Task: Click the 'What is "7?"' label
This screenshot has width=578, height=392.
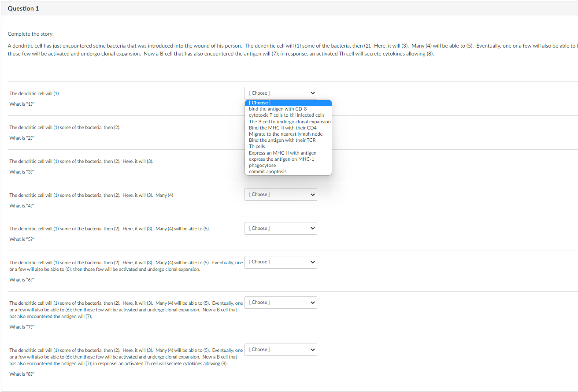Action: point(22,327)
